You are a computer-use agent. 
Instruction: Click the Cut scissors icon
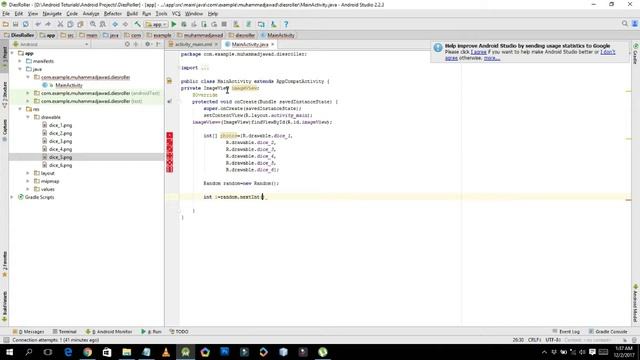pyautogui.click(x=60, y=24)
